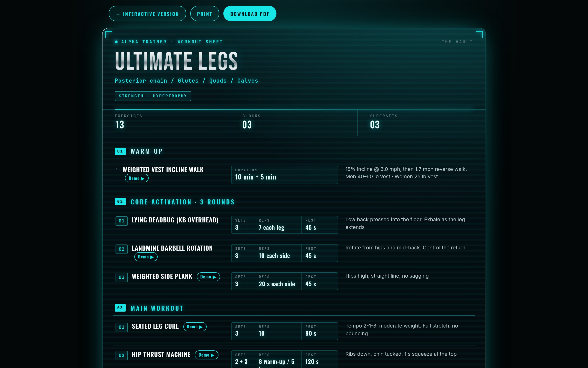Click the Blocks 03 stat
This screenshot has width=588, height=368.
[294, 122]
